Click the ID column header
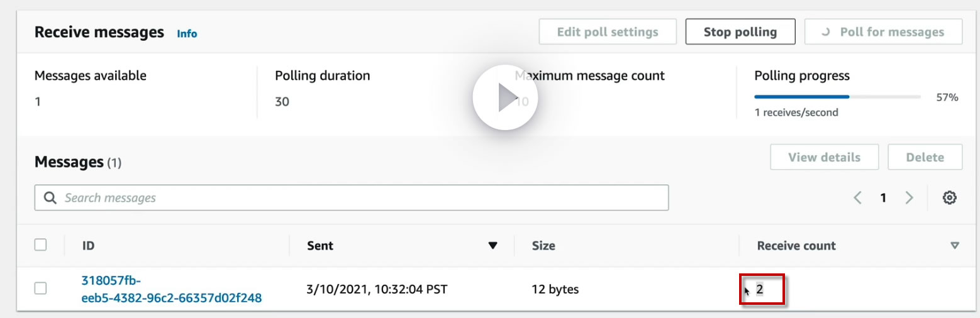Viewport: 980px width, 318px height. [x=88, y=246]
